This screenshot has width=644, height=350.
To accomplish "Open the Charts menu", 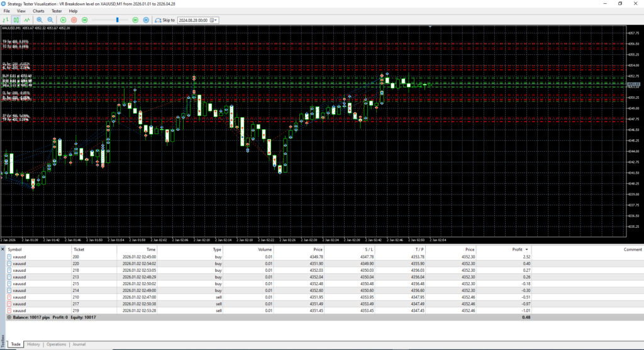I will click(38, 11).
